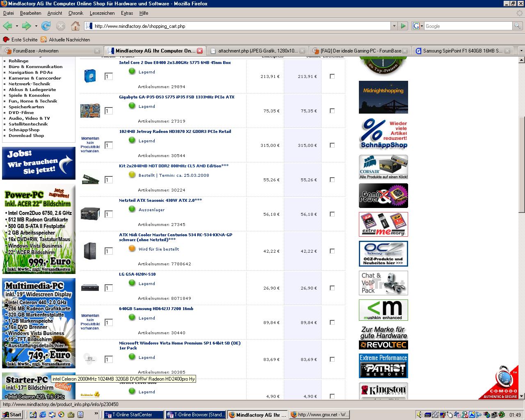
Task: Click the LG GSA-H20N drive thumbnail
Action: click(90, 288)
